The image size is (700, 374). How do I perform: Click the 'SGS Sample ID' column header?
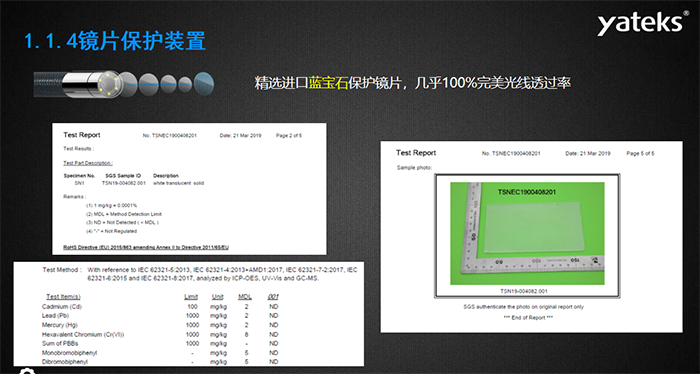[x=123, y=176]
